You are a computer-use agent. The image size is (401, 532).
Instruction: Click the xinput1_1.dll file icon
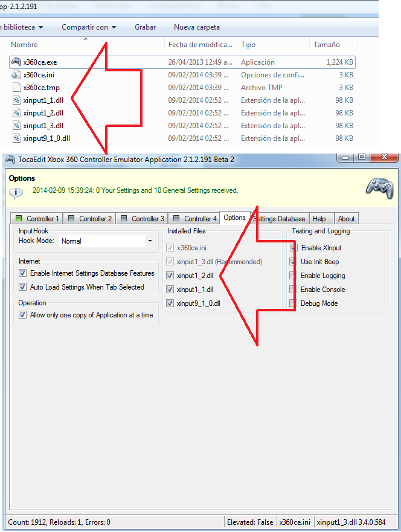coord(16,100)
